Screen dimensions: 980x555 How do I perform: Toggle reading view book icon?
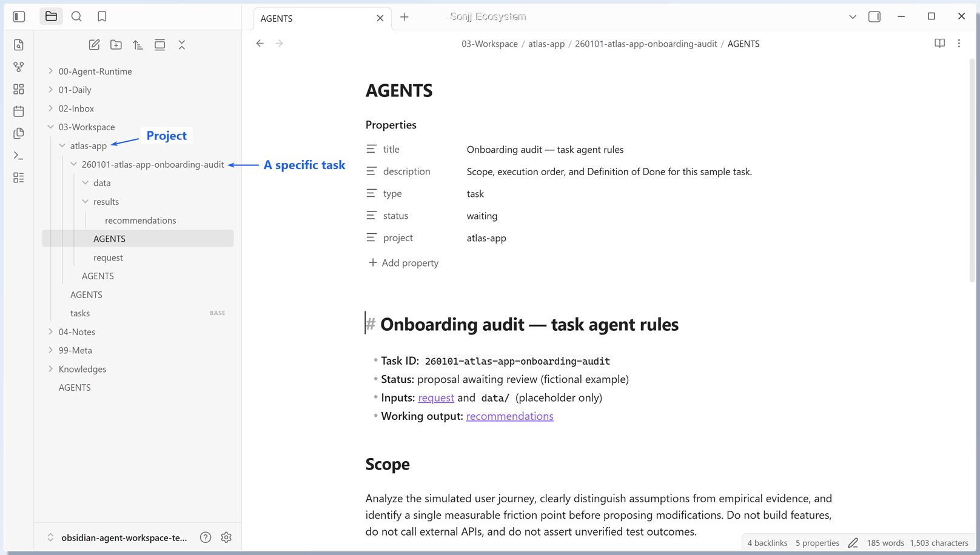click(x=939, y=43)
